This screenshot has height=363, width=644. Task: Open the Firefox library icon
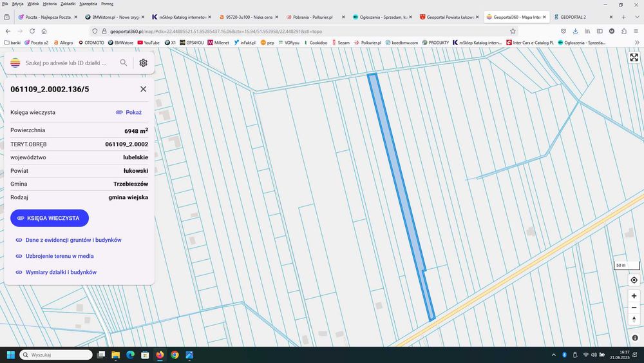588,31
